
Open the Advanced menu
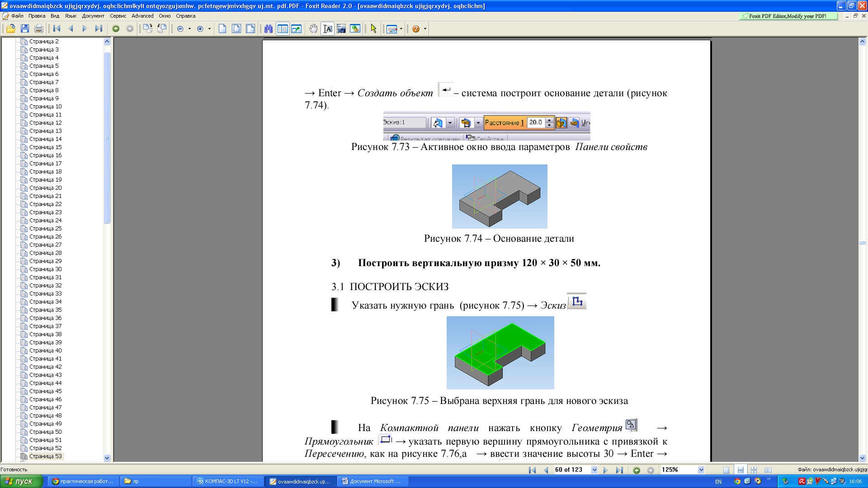(142, 16)
